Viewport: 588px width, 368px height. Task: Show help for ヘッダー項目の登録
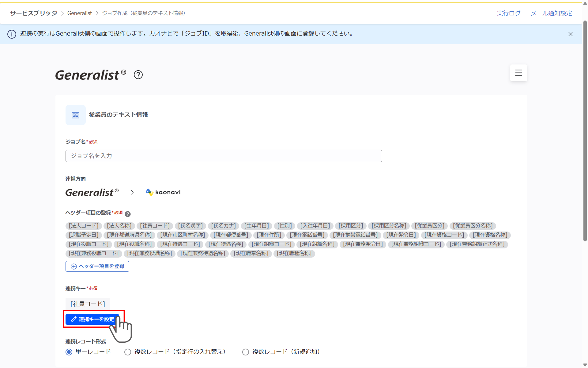click(x=128, y=214)
